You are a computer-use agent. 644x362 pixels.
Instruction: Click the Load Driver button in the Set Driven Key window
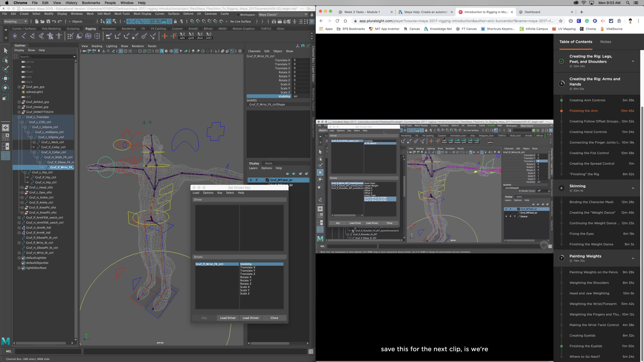(x=228, y=317)
